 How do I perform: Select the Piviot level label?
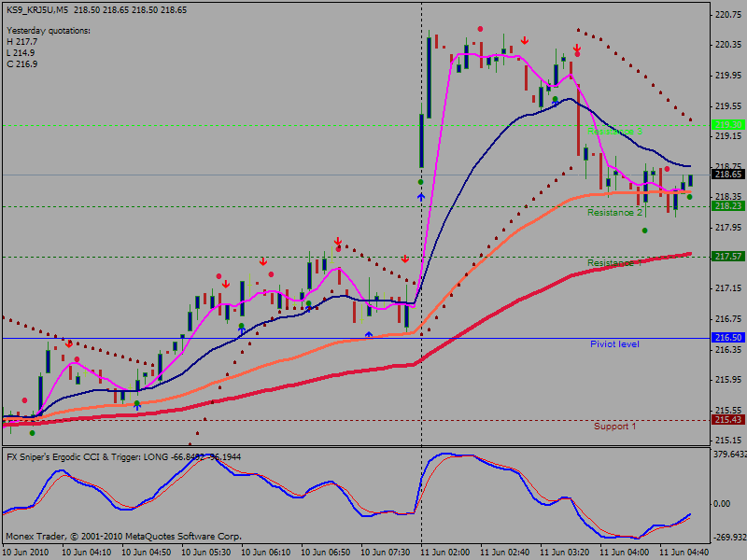click(614, 343)
